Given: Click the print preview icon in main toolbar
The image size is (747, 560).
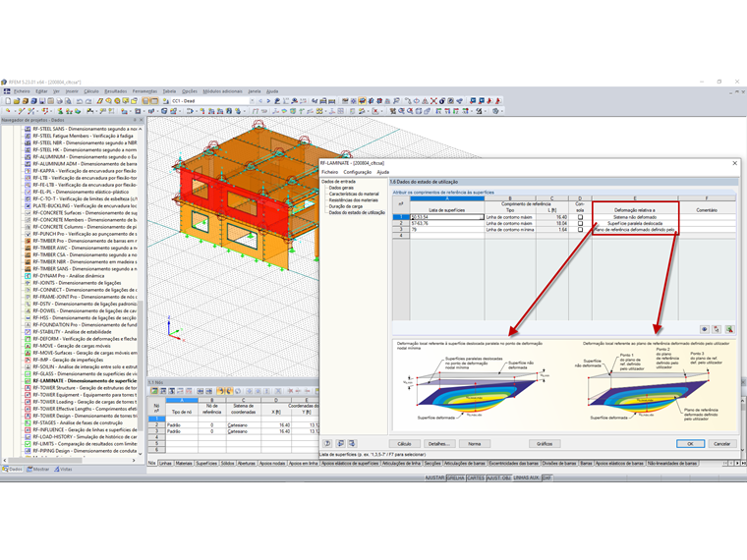Looking at the screenshot, I should tap(68, 101).
